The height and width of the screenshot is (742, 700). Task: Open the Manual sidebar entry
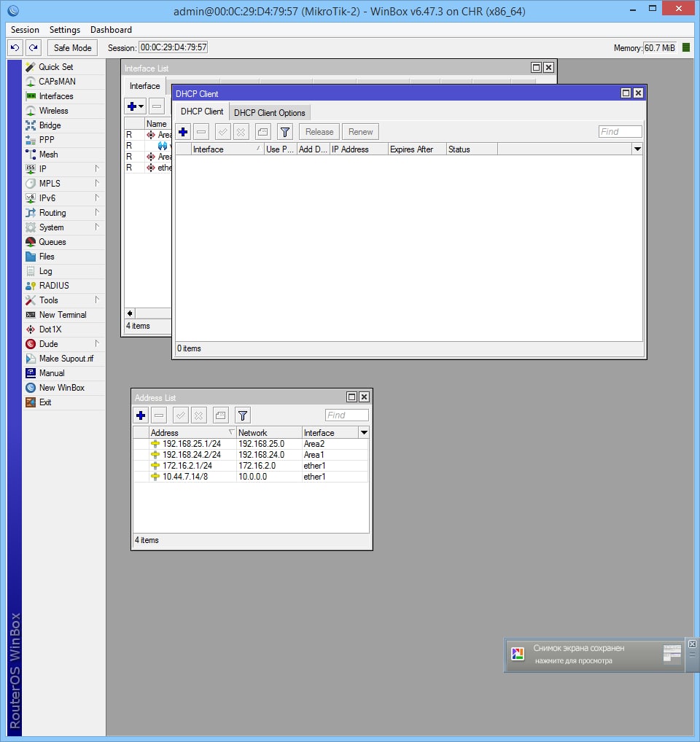64,373
